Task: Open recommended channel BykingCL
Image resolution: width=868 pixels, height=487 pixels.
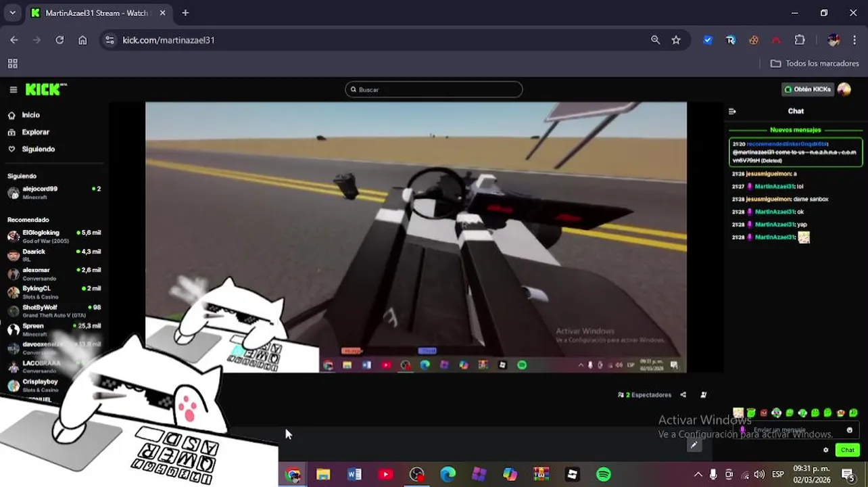Action: tap(54, 292)
